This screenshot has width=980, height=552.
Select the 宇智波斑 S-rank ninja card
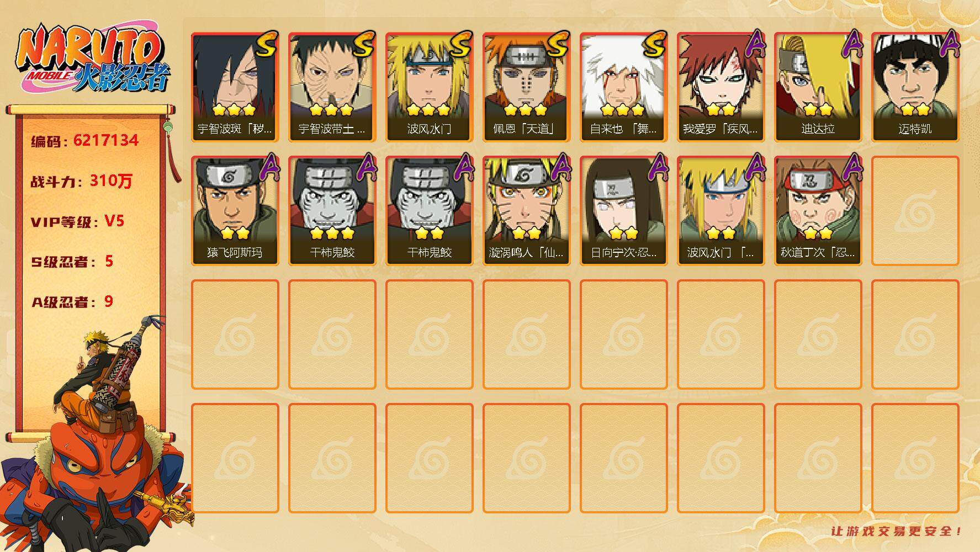pyautogui.click(x=235, y=87)
